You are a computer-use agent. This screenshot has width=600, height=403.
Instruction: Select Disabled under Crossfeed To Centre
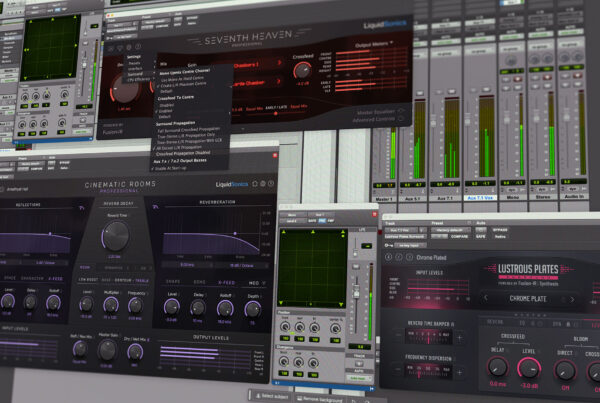(x=166, y=105)
